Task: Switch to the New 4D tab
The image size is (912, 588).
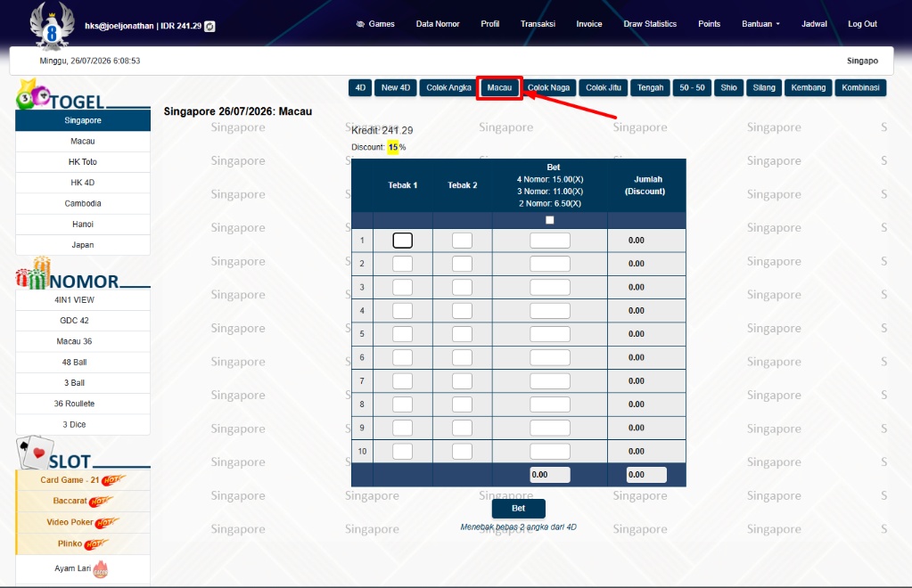Action: coord(396,87)
